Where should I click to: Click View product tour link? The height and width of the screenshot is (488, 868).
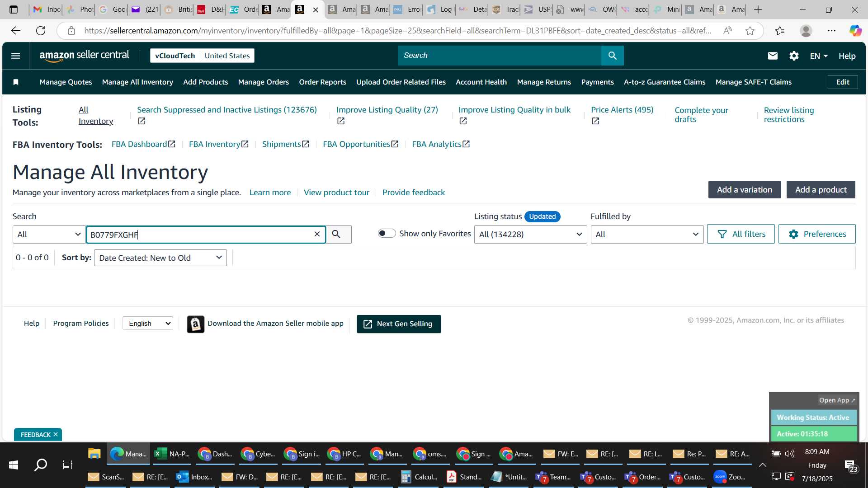point(336,192)
